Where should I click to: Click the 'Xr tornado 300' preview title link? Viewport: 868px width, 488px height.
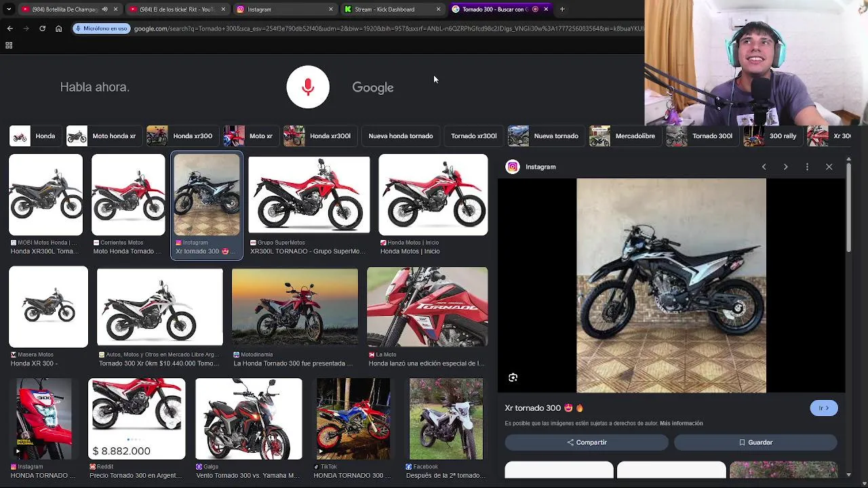point(544,408)
